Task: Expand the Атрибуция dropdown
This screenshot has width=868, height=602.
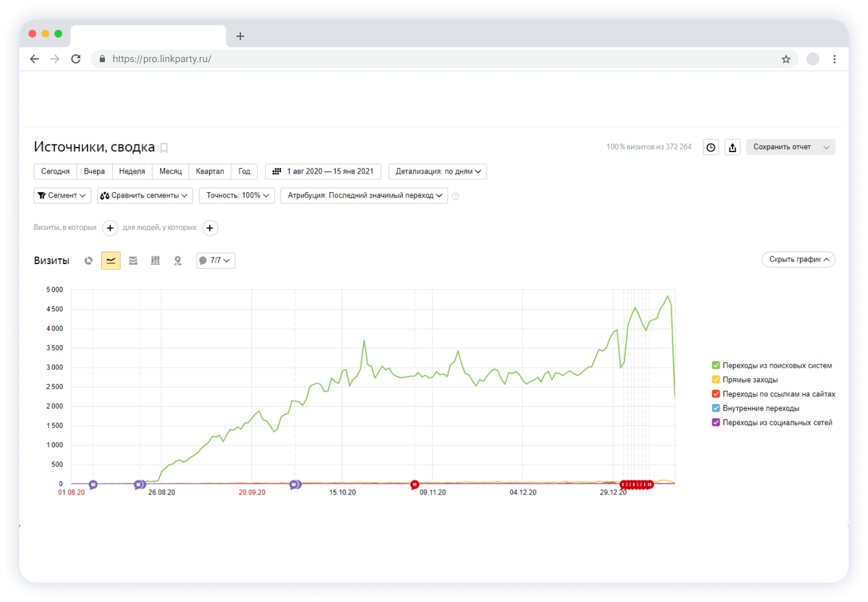Action: (365, 195)
